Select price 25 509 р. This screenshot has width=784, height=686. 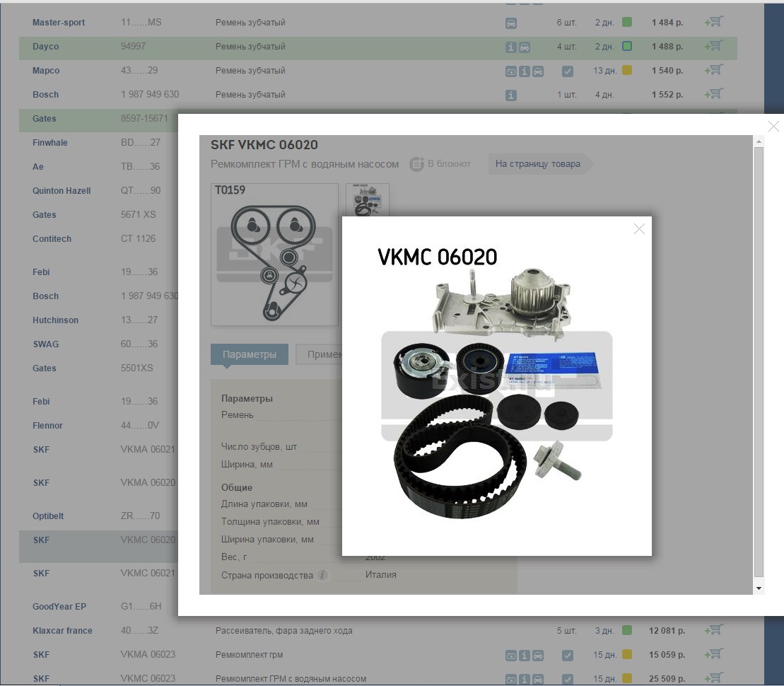667,678
